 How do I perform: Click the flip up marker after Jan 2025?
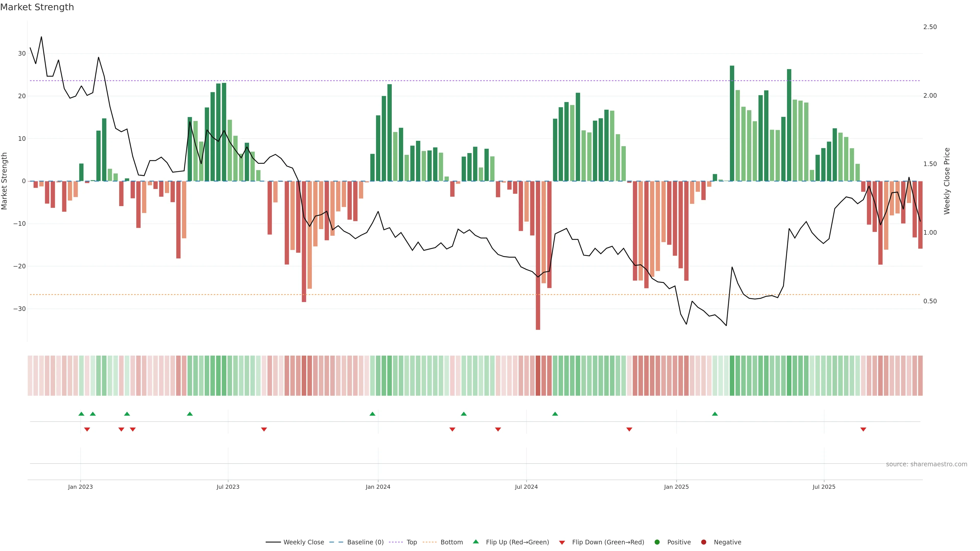[715, 414]
